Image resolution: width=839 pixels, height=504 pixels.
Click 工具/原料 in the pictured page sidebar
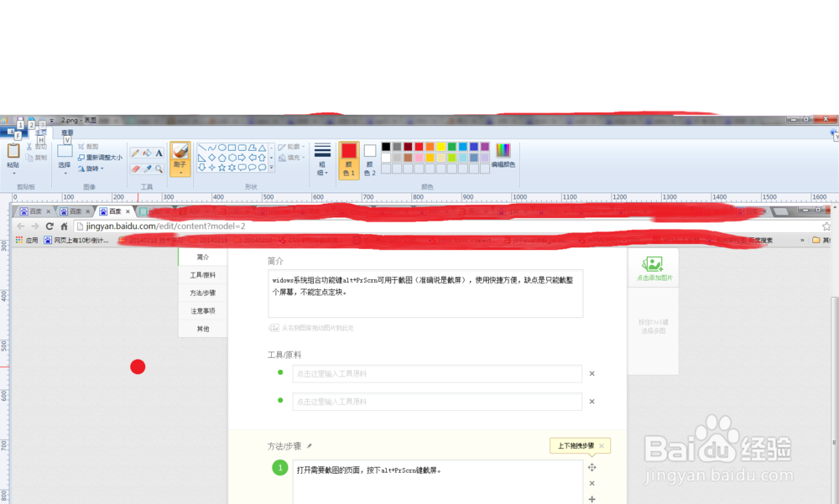click(x=203, y=275)
